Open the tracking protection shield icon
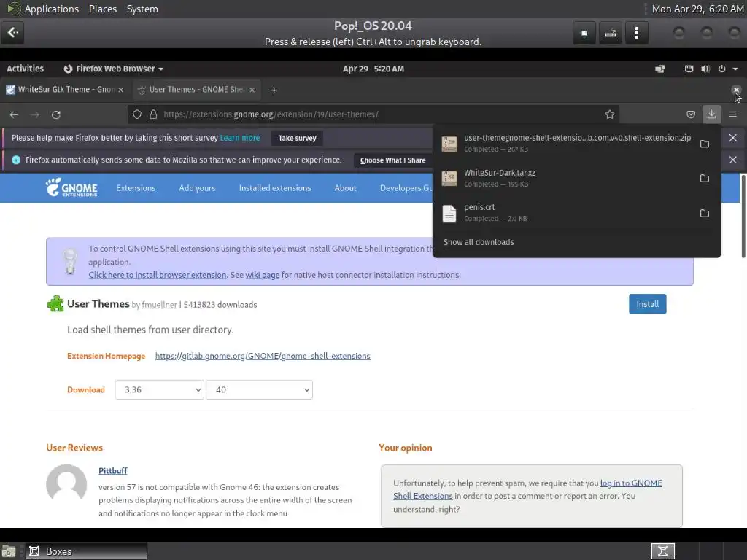This screenshot has height=560, width=747. tap(137, 114)
